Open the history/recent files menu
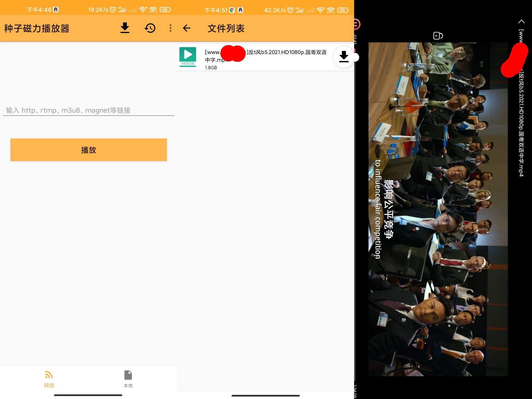 click(x=150, y=28)
